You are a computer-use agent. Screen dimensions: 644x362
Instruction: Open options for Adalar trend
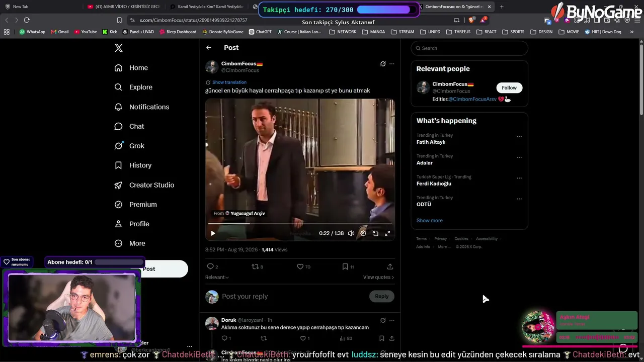tap(519, 157)
